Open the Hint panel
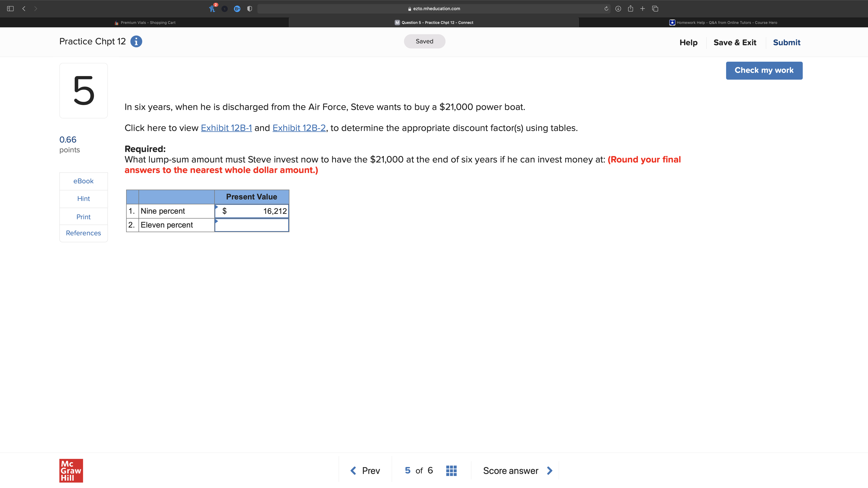The width and height of the screenshot is (868, 488). 83,199
